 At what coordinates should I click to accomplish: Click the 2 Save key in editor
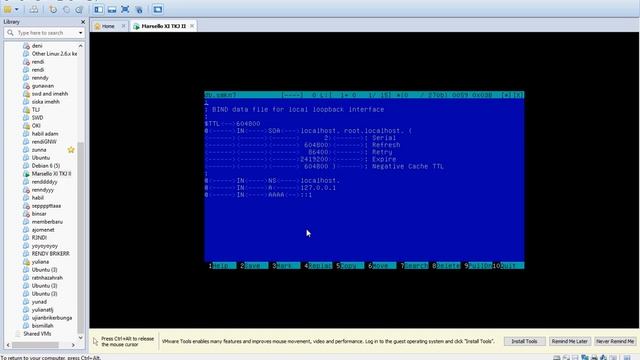pos(254,266)
